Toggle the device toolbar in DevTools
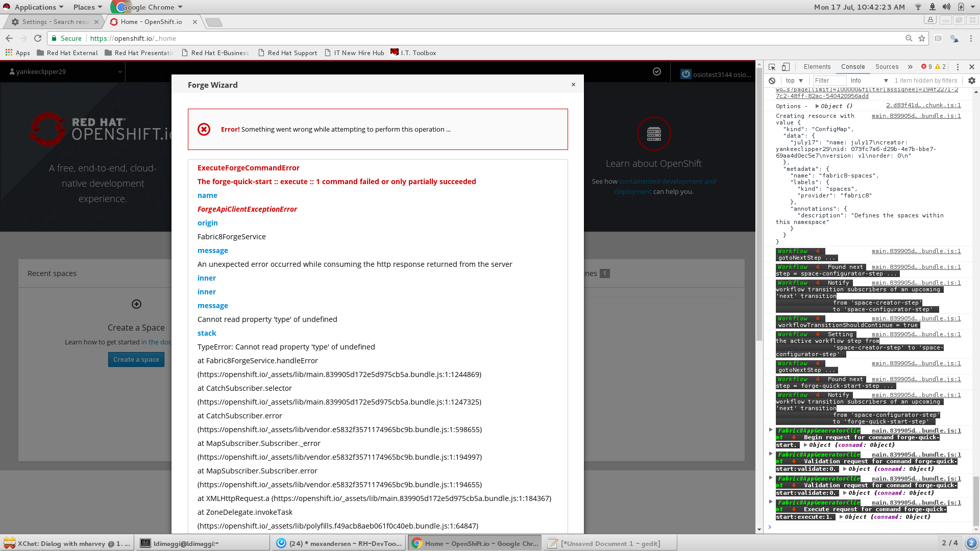Image resolution: width=980 pixels, height=551 pixels. 786,66
